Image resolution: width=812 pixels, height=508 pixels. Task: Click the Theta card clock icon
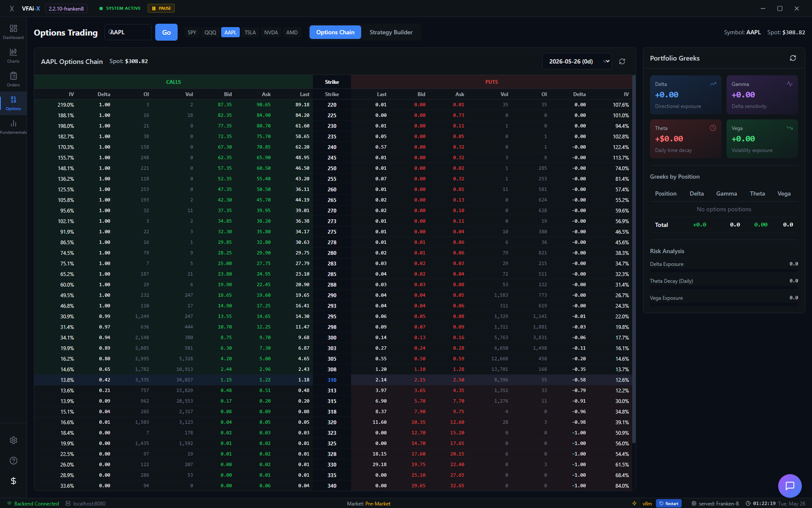[x=713, y=128]
